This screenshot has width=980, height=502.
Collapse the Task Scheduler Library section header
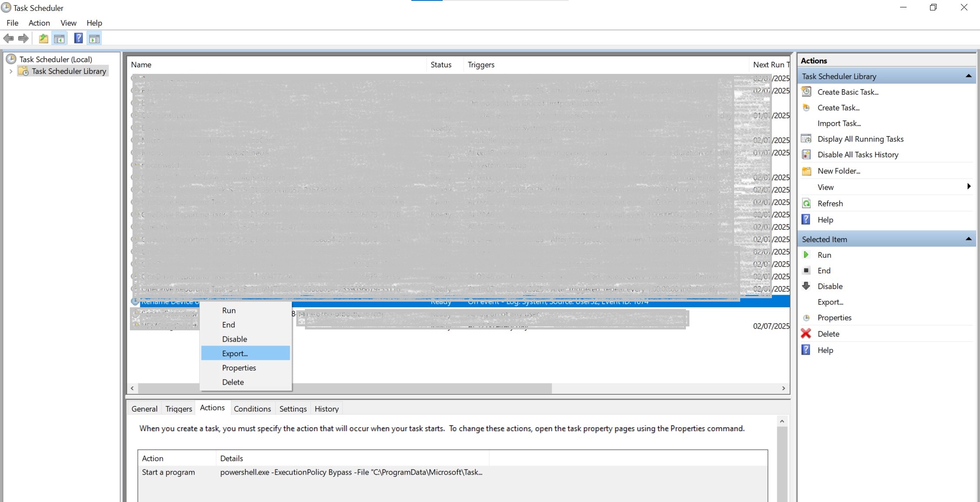(x=969, y=76)
